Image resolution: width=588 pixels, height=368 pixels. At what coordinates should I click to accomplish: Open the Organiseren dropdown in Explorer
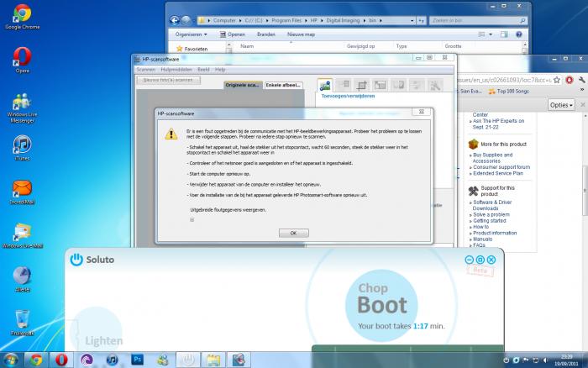coord(191,34)
